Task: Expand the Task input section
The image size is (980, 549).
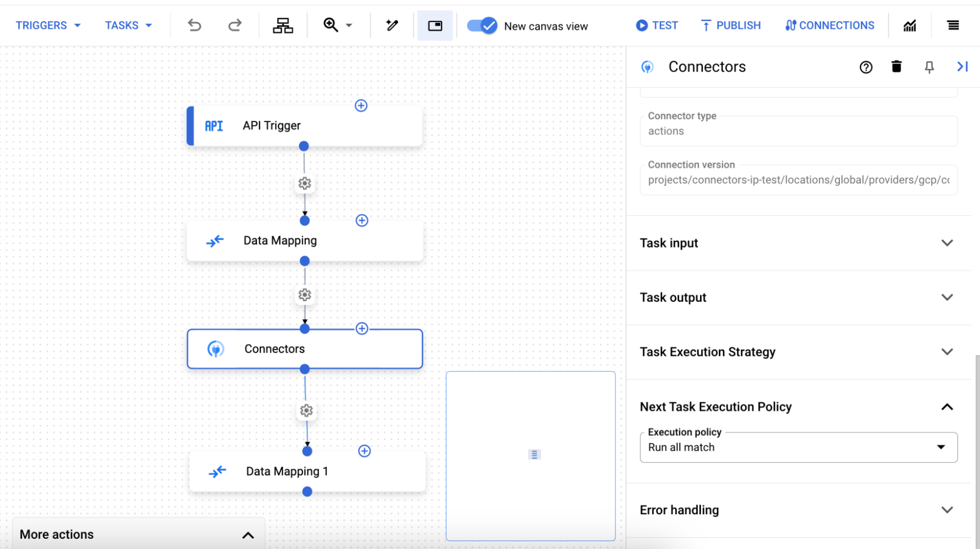Action: pos(947,242)
